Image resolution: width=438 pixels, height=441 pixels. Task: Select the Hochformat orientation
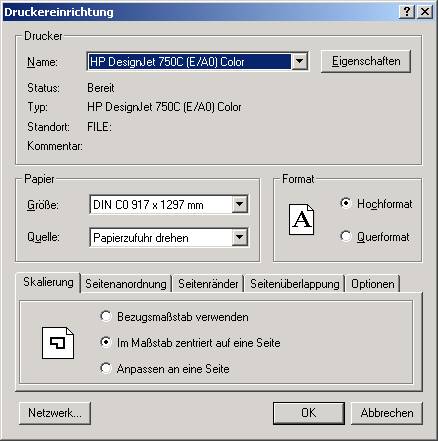346,203
